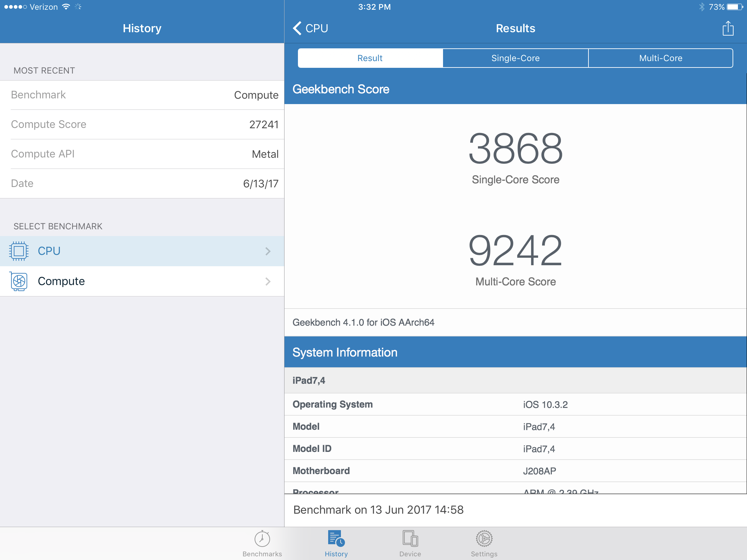Click the 3868 single-core score
Viewport: 747px width, 560px height.
pos(515,148)
